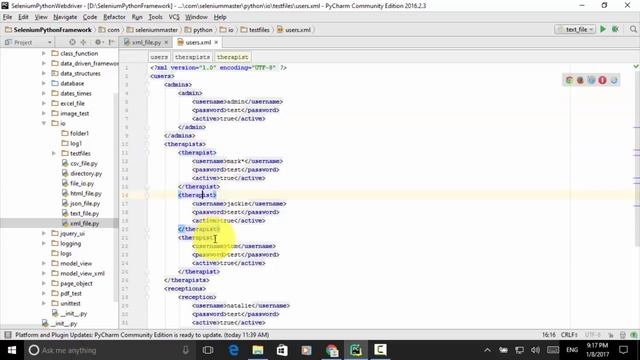Image resolution: width=640 pixels, height=360 pixels.
Task: Open in Chrome from the browser popup
Action: 569,80
